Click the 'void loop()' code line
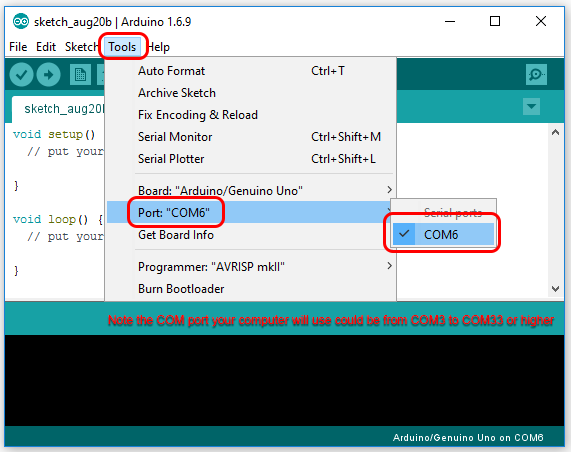This screenshot has width=571, height=452. click(x=58, y=219)
